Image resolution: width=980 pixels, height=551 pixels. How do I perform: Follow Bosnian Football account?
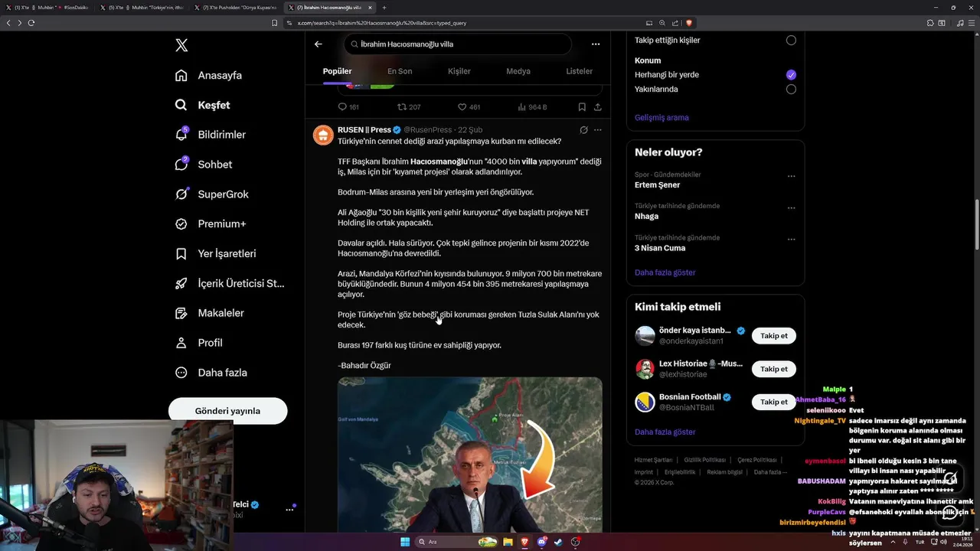coord(773,402)
